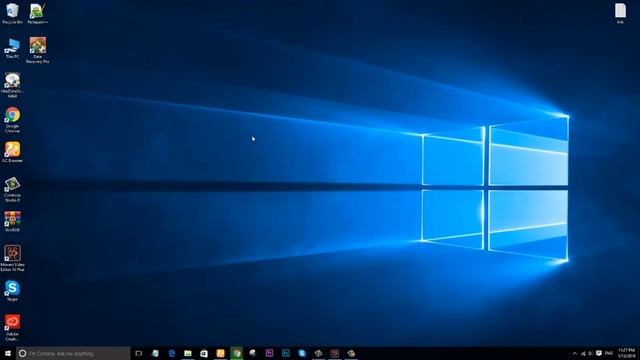
Task: Click the Cortana circle icon in taskbar
Action: (x=22, y=353)
